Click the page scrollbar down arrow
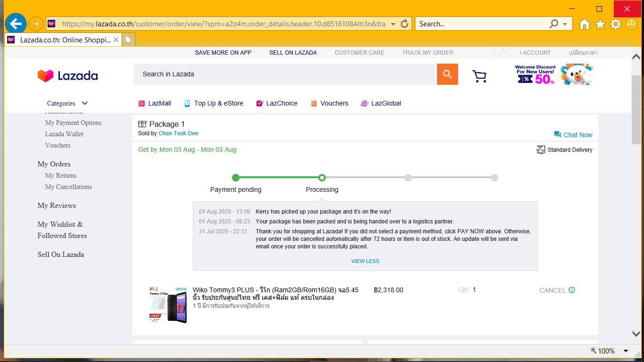 [x=636, y=334]
